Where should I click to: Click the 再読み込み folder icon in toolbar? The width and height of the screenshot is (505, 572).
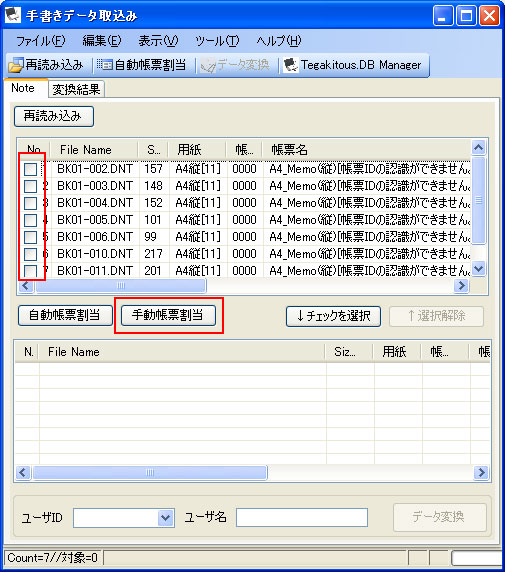coord(16,65)
